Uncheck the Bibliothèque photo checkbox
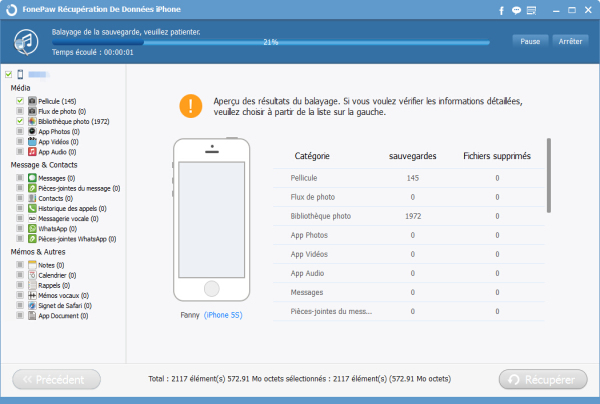 coord(20,121)
